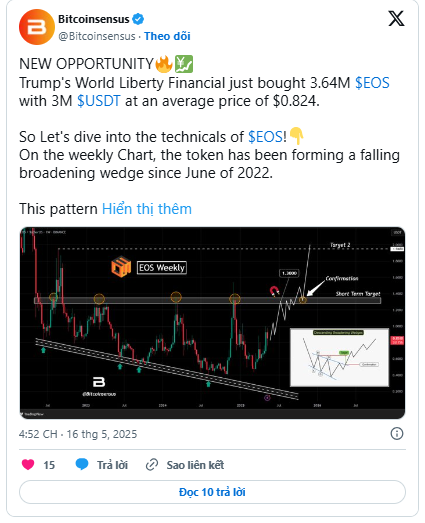This screenshot has width=425, height=523.
Task: Click the Trả lời reply text
Action: click(x=112, y=465)
